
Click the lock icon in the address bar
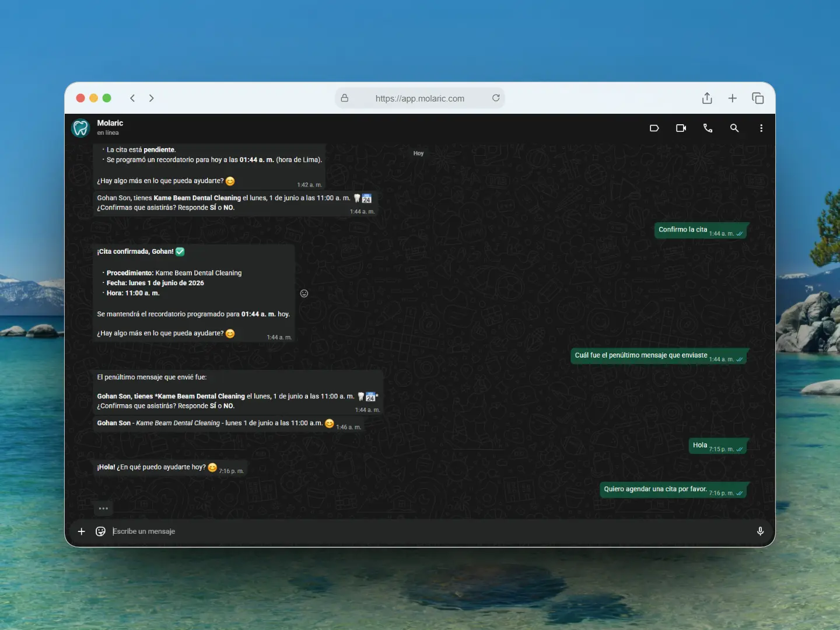pos(345,98)
